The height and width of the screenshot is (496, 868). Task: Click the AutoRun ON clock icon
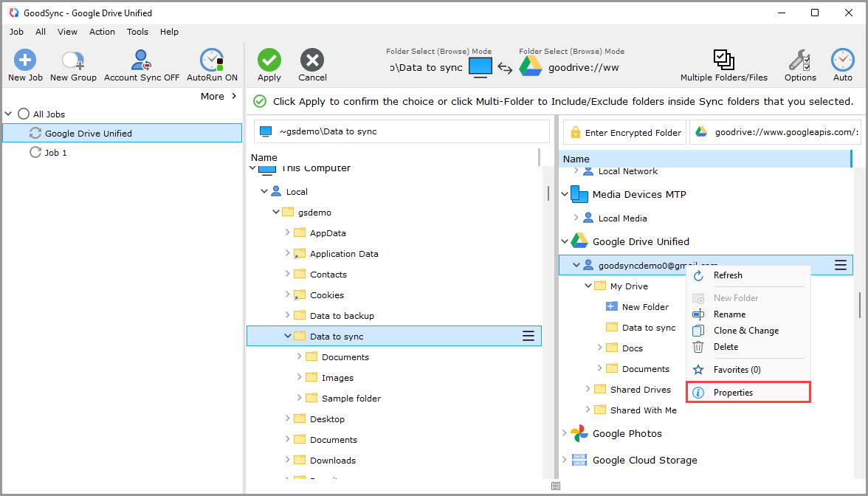tap(211, 60)
